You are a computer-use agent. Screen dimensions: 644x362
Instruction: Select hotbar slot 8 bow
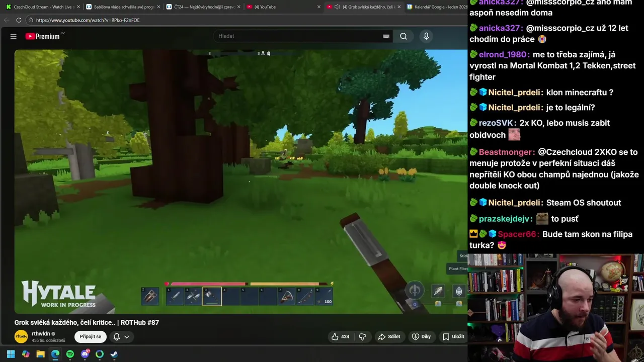pyautogui.click(x=305, y=297)
